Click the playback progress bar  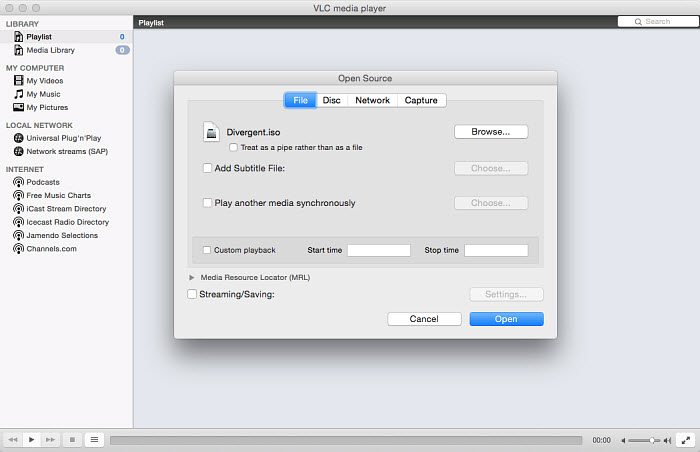tap(346, 440)
